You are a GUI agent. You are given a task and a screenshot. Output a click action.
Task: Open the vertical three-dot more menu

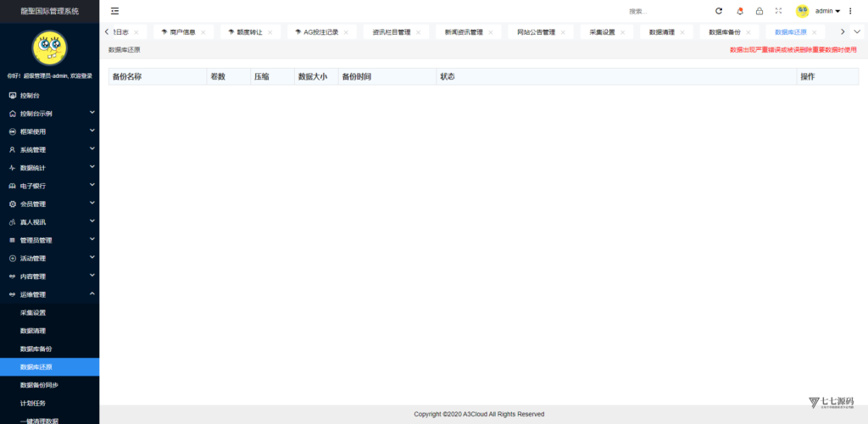tap(850, 11)
